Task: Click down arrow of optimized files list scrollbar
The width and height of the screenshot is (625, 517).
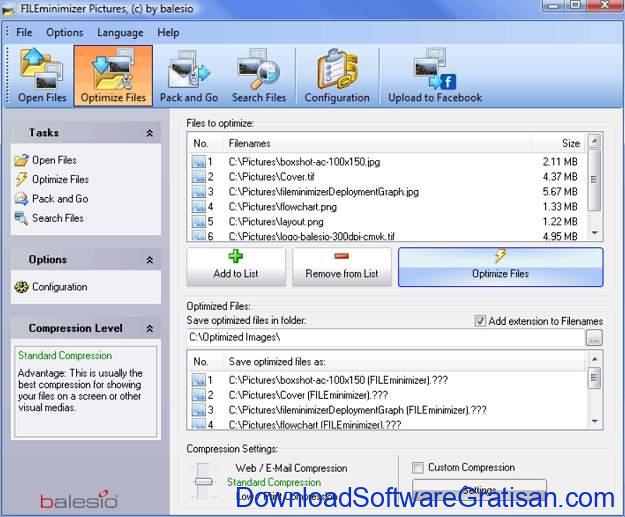Action: tap(594, 421)
